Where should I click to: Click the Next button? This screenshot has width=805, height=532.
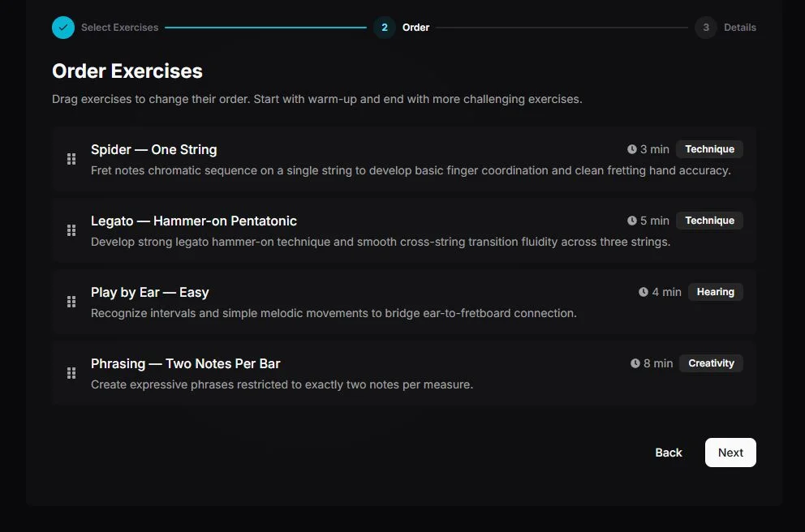pos(730,453)
